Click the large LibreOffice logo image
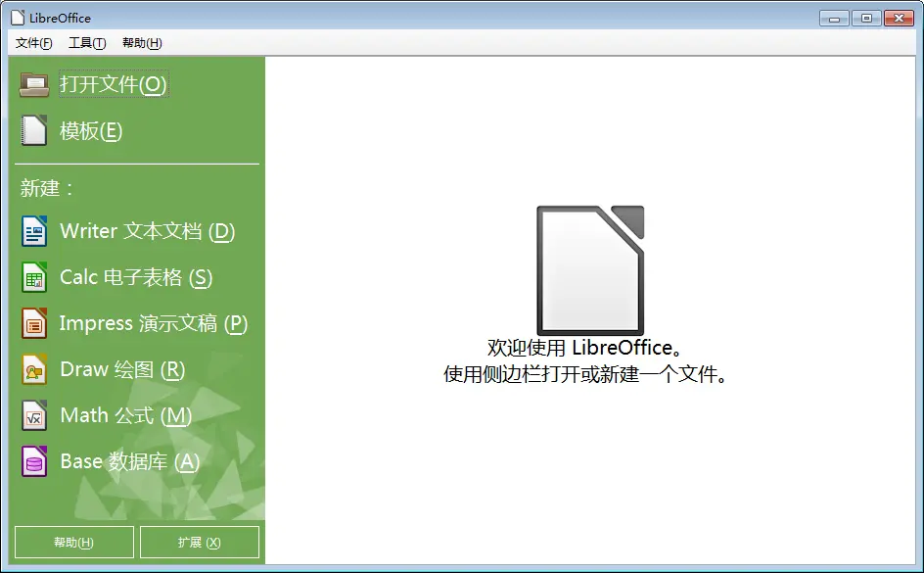 tap(590, 270)
